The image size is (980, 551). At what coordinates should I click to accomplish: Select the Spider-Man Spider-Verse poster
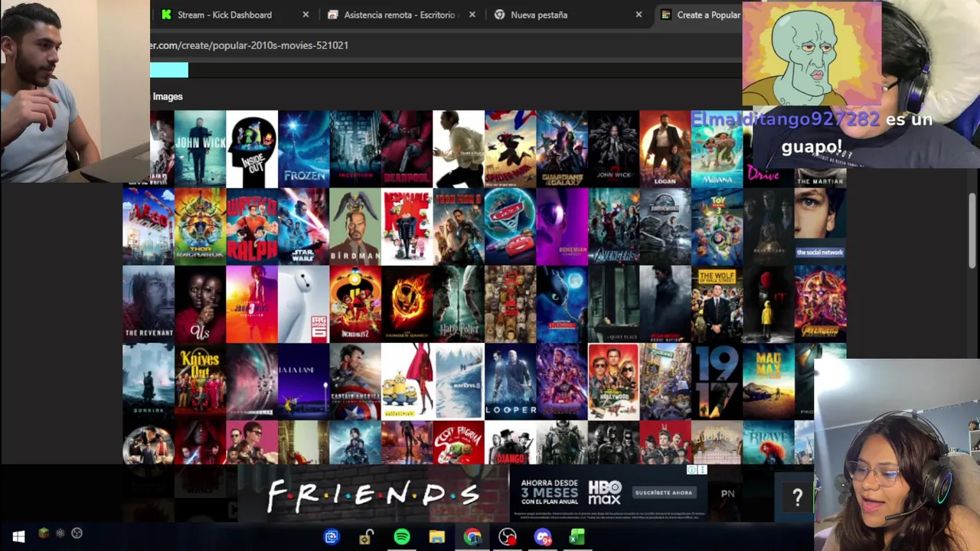(x=510, y=148)
